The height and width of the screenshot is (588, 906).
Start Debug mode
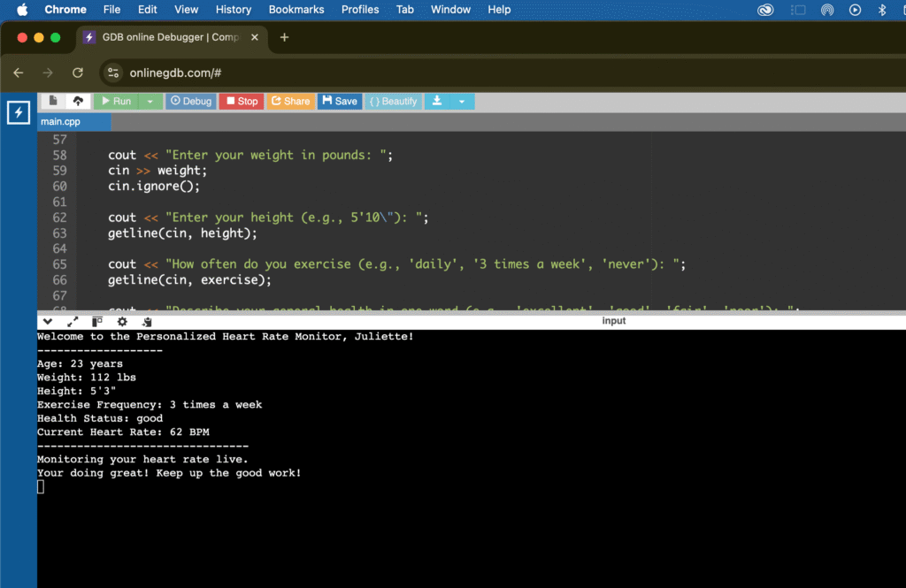pyautogui.click(x=190, y=101)
